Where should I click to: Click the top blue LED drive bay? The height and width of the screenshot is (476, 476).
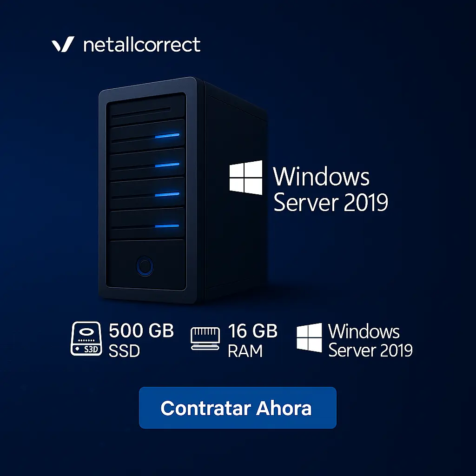coord(147,134)
